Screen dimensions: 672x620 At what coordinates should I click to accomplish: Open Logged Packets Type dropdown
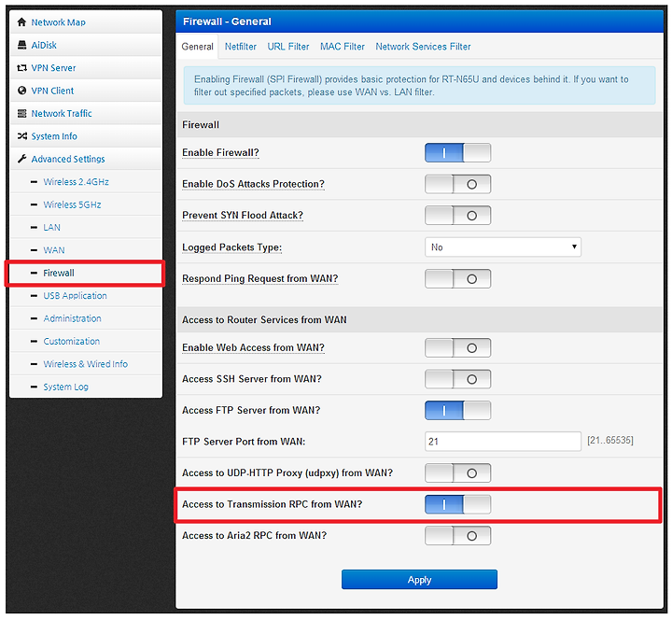pyautogui.click(x=503, y=247)
